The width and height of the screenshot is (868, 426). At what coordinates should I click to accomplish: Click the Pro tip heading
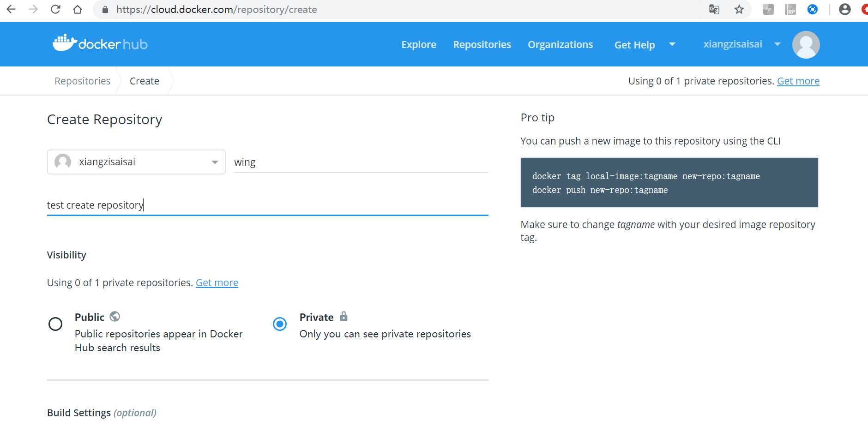(x=537, y=118)
